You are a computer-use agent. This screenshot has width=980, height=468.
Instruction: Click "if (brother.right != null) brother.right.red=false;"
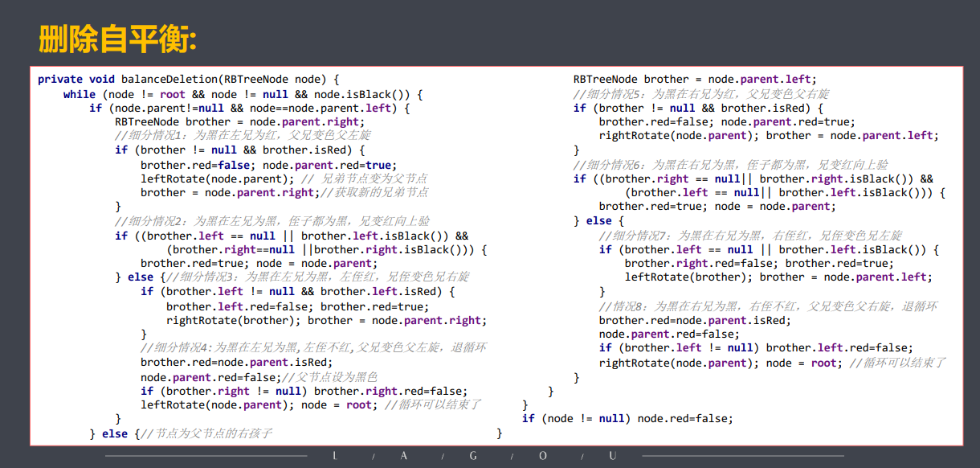[x=304, y=391]
